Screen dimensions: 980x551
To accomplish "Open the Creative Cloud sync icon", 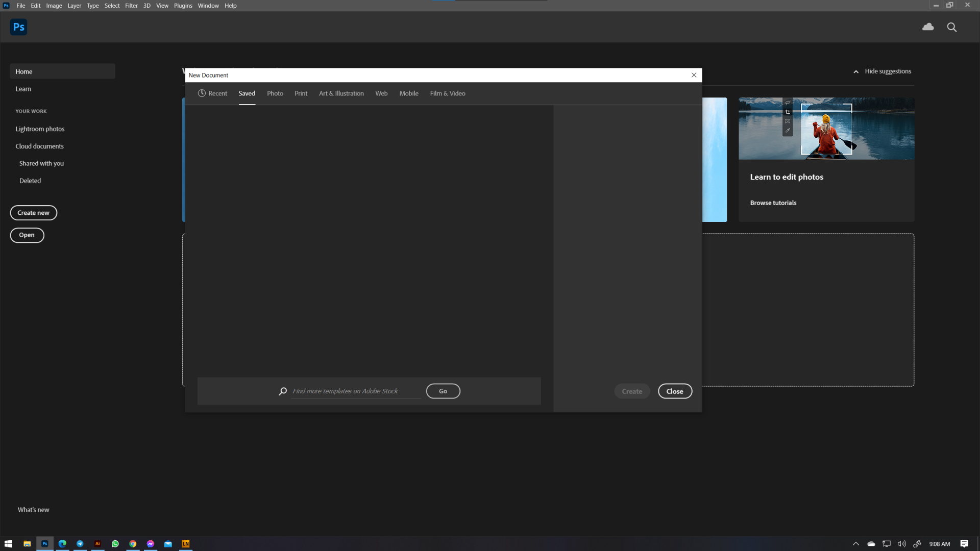I will point(928,27).
